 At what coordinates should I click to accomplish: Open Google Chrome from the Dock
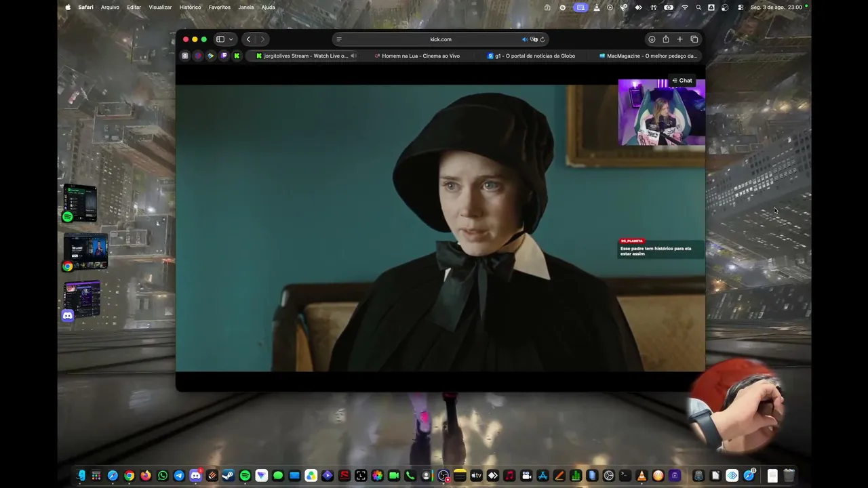click(x=130, y=476)
